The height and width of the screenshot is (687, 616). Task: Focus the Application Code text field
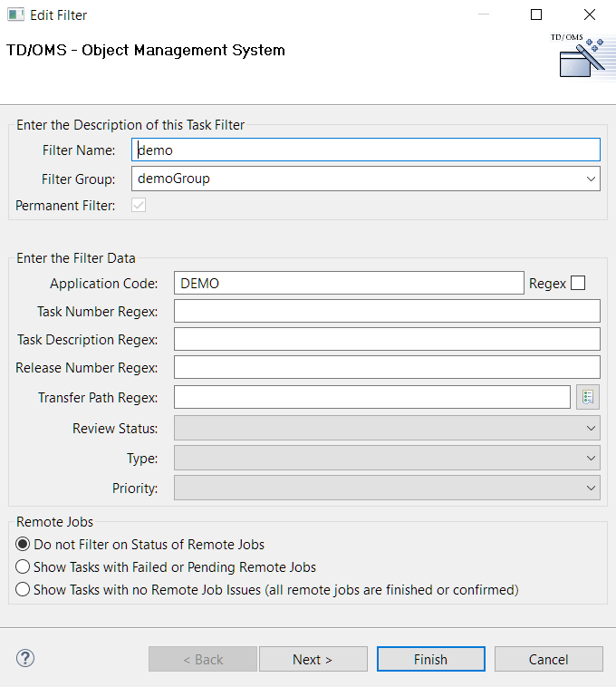pos(349,284)
